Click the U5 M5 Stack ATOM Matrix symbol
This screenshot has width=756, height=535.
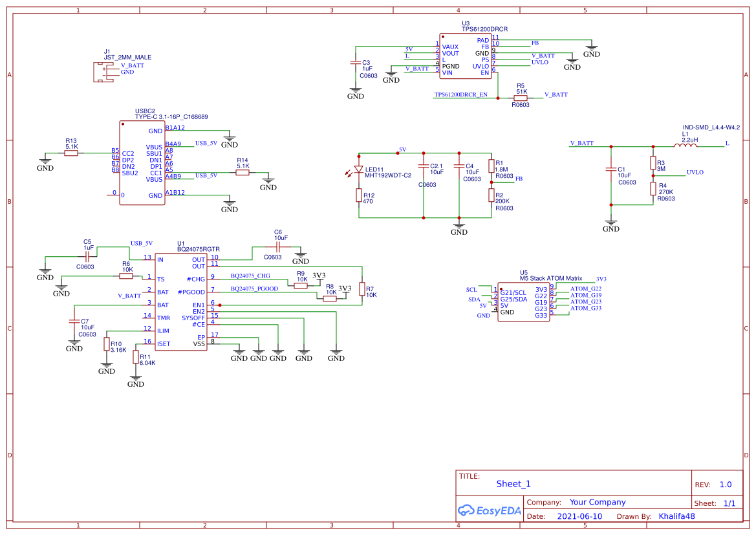[523, 301]
